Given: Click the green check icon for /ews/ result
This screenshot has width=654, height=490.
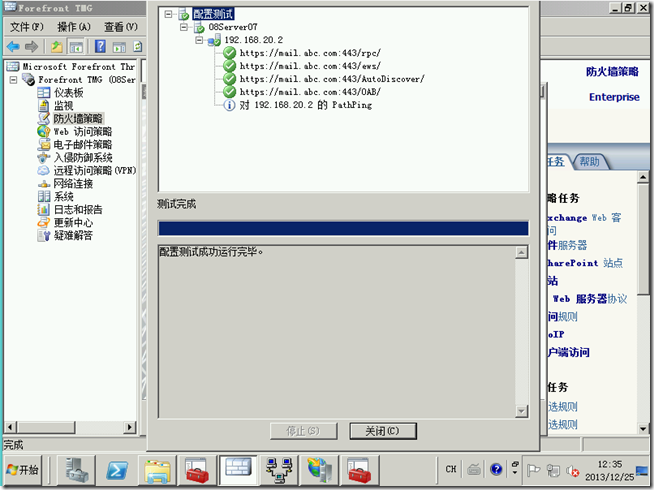Looking at the screenshot, I should (229, 66).
